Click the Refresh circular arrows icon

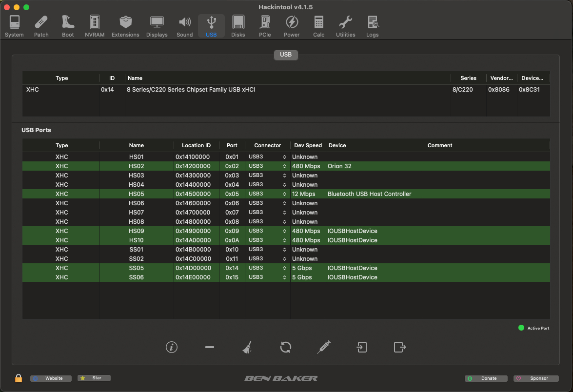point(286,347)
